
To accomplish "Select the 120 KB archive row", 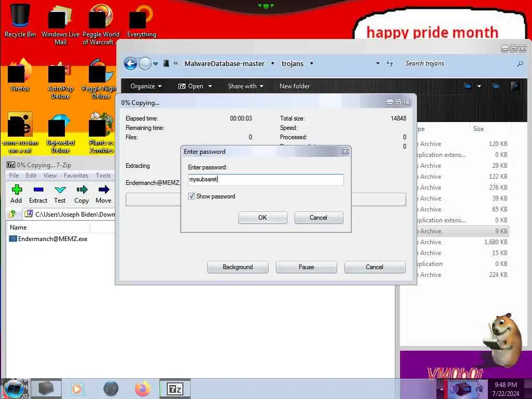I will pos(463,144).
